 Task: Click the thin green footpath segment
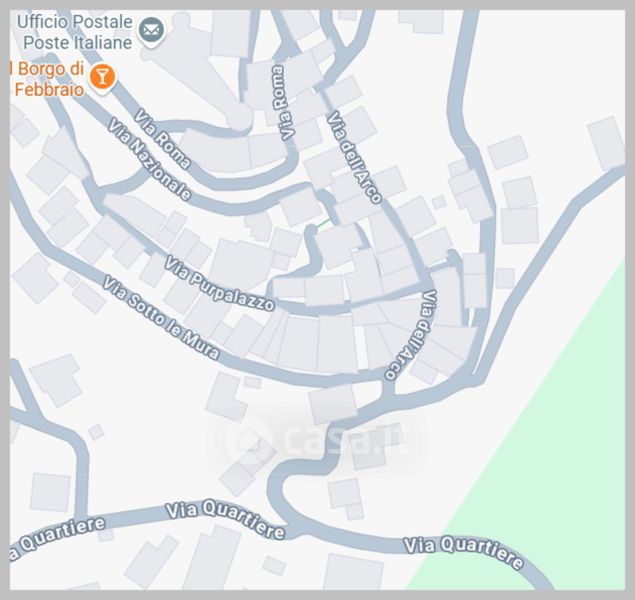click(x=323, y=224)
